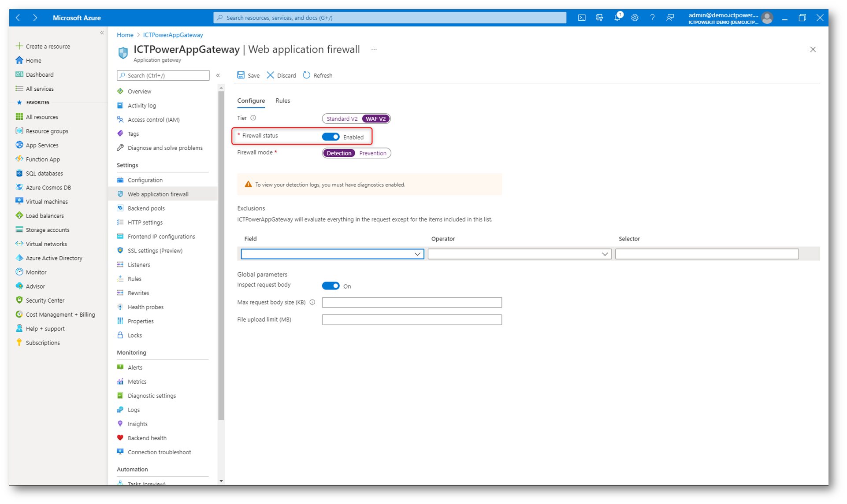Viewport: 847px width, 504px height.
Task: Switch to the Rules tab
Action: pos(283,101)
